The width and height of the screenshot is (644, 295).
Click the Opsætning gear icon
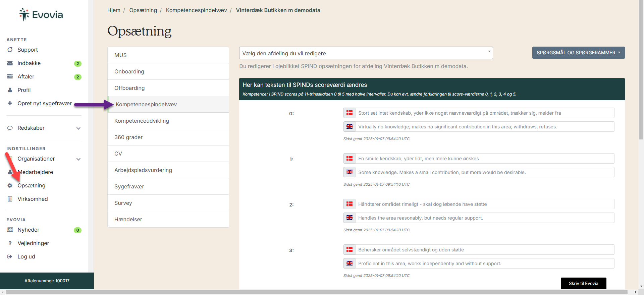(10, 185)
